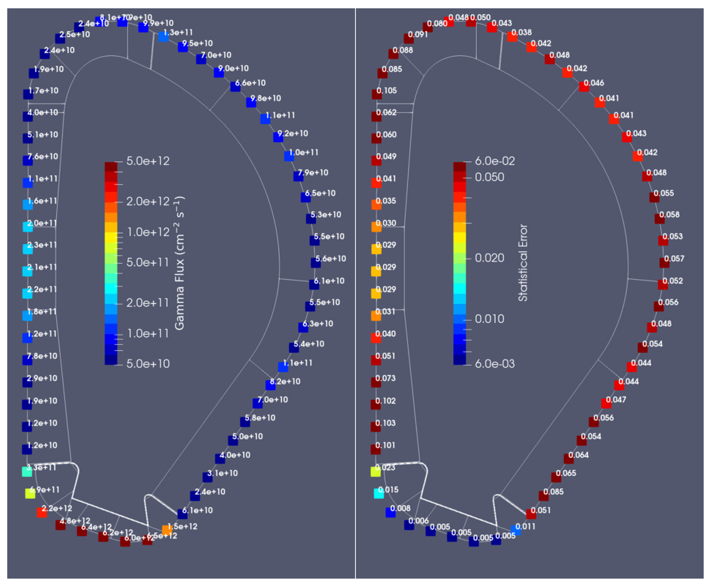Select the light blue marker labeled 0.011
This screenshot has height=588, width=712.
516,530
